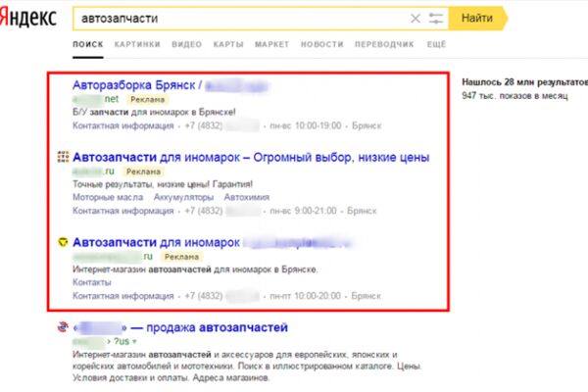
Task: Click the hours text пн-вс 10:00-19:00
Action: click(x=306, y=125)
